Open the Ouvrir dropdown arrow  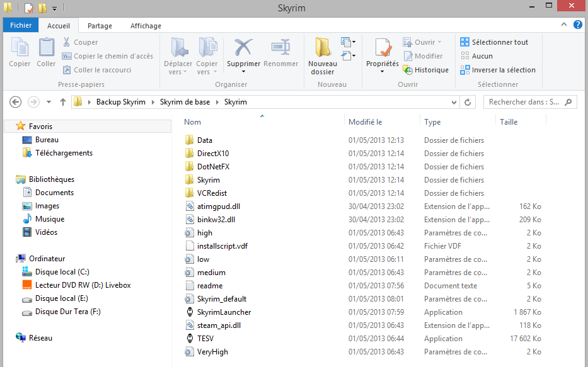439,42
